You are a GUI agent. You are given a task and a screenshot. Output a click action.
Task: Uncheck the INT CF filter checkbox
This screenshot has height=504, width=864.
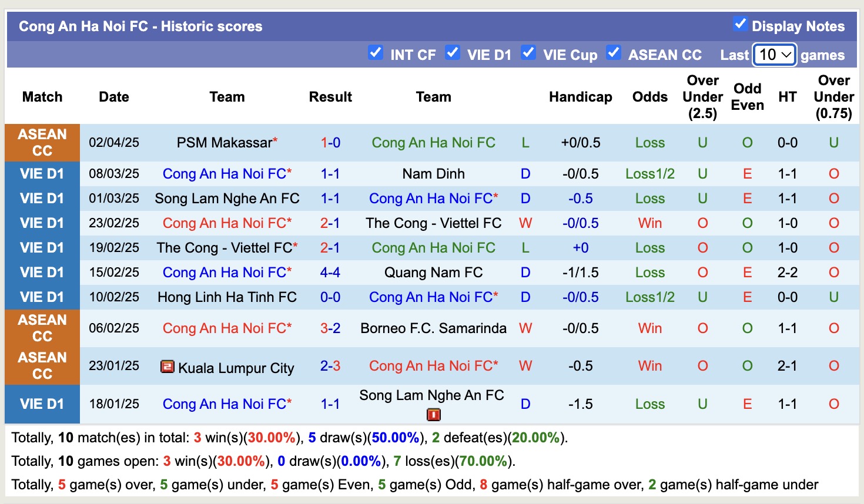376,53
